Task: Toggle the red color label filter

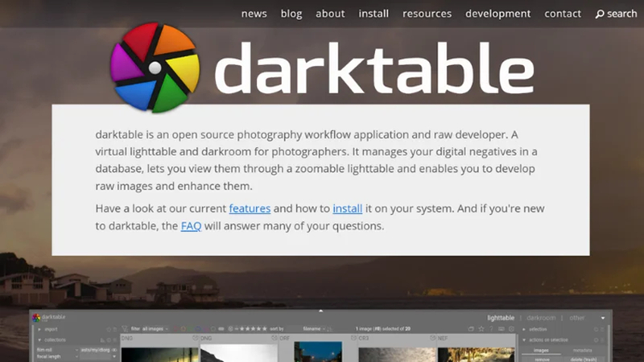Action: click(175, 329)
